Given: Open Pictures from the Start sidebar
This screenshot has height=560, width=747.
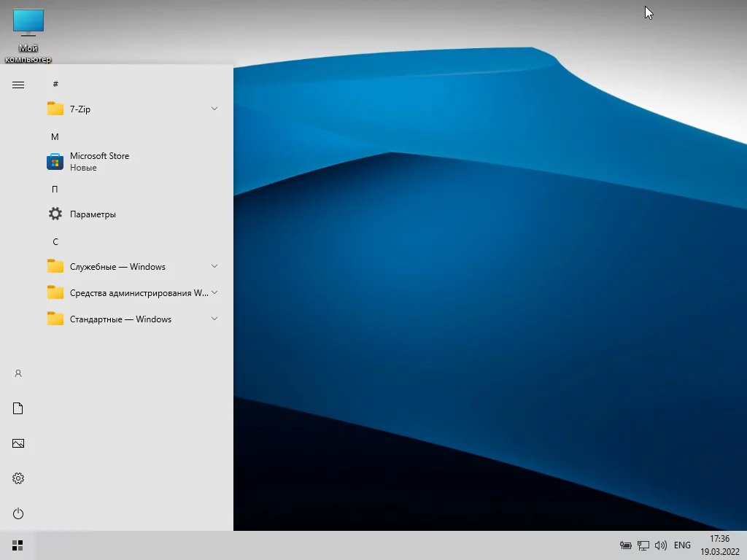Looking at the screenshot, I should tap(18, 443).
